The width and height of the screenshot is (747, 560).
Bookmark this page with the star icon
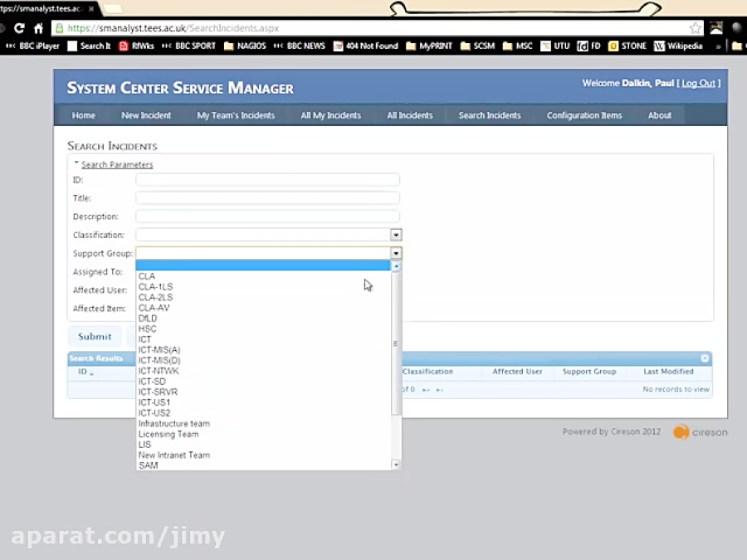tap(696, 27)
